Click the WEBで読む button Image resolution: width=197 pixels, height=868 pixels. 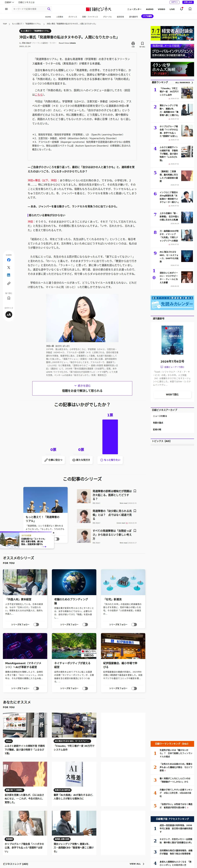coord(172,394)
